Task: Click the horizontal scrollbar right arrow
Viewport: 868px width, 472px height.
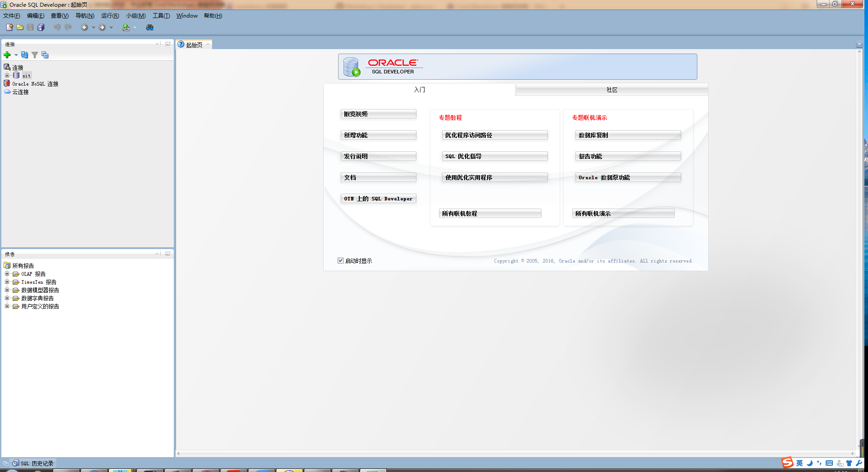Action: pos(853,454)
